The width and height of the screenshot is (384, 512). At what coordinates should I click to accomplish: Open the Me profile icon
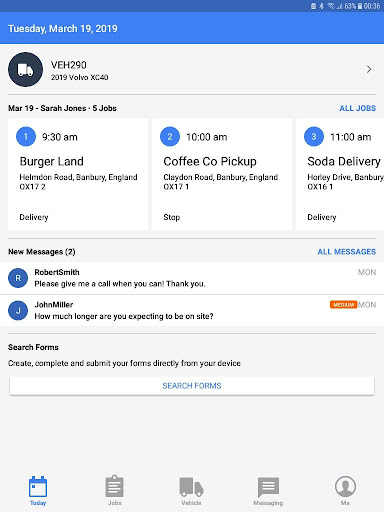[345, 486]
